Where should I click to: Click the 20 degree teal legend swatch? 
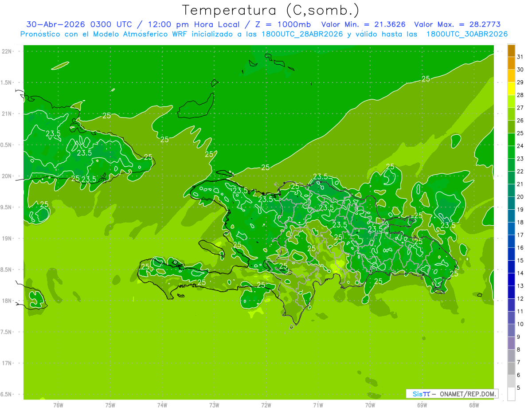click(511, 191)
